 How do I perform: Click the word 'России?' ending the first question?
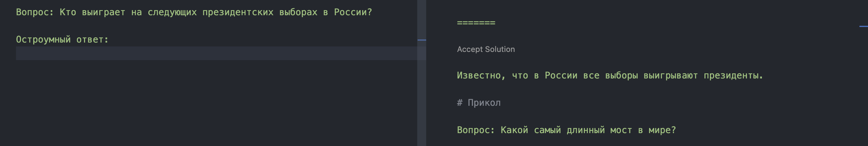(x=353, y=12)
